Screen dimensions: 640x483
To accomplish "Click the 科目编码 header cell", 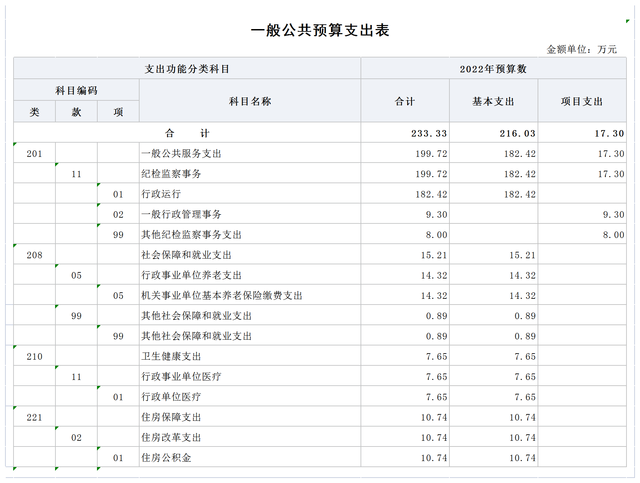I will coord(76,90).
